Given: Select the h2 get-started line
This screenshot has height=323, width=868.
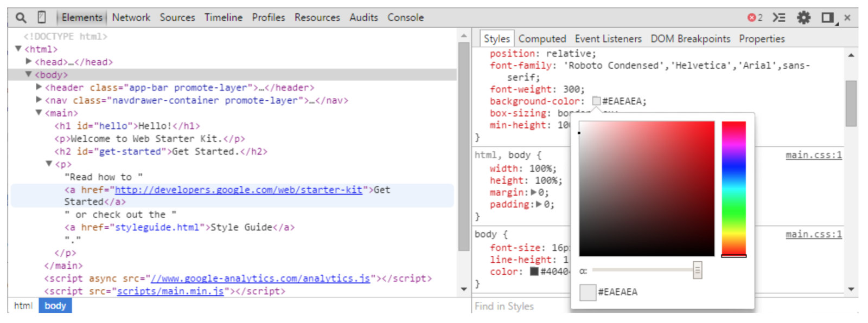Looking at the screenshot, I should 161,151.
